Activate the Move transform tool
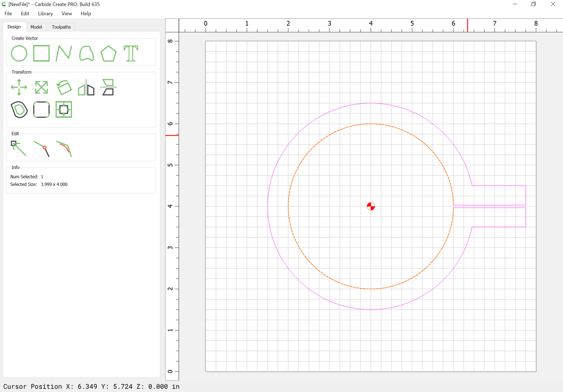 tap(18, 87)
